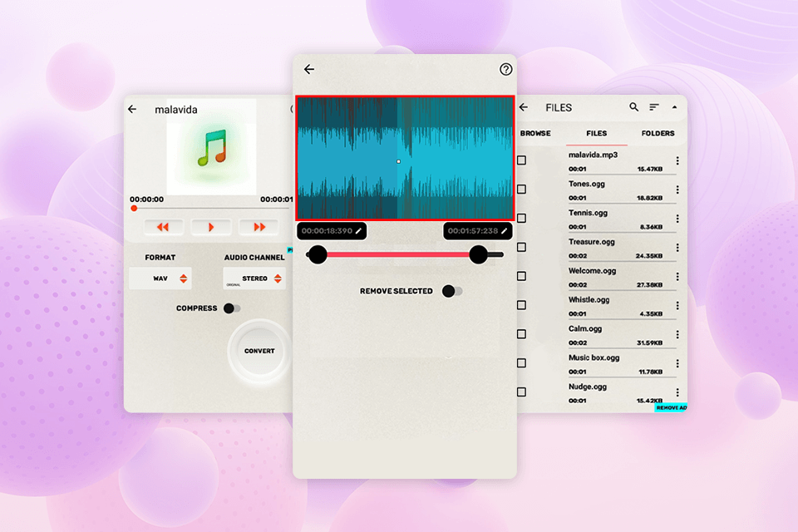Click the back arrow in trimmer screen

click(309, 69)
